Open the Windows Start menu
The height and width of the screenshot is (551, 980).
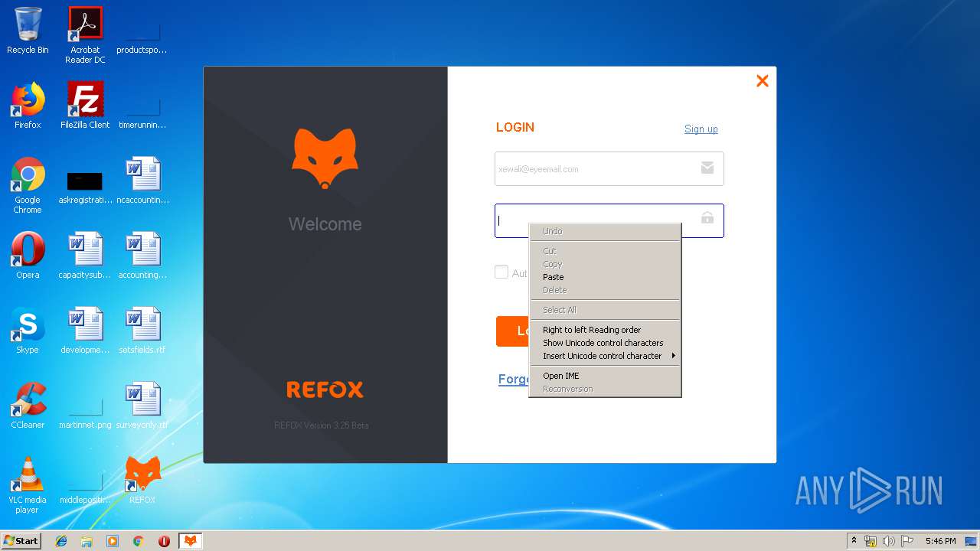(21, 540)
